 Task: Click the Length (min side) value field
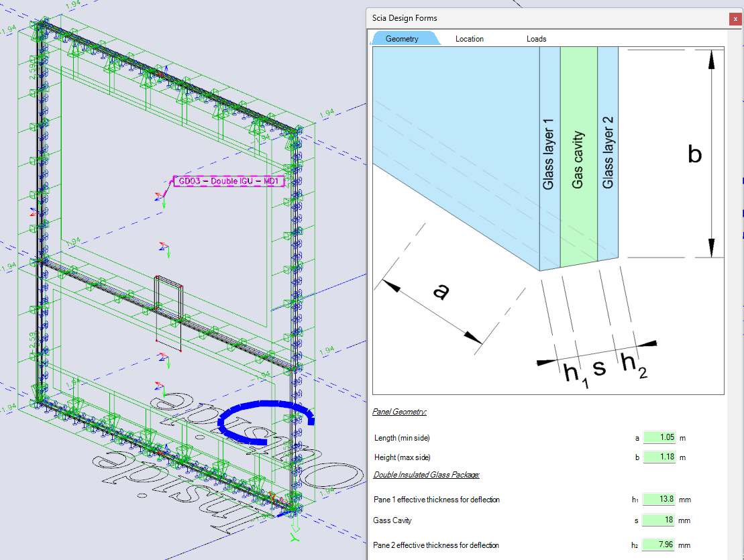(x=660, y=437)
